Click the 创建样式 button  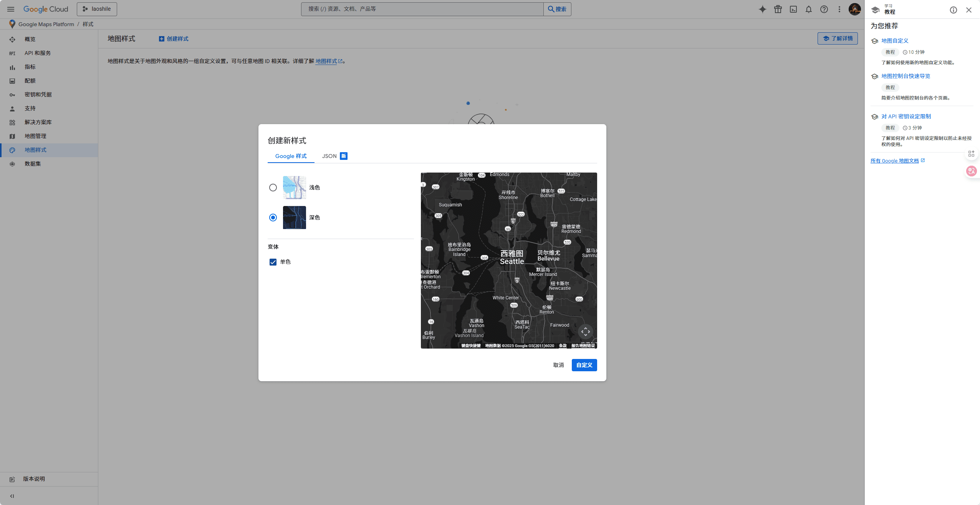coord(174,39)
